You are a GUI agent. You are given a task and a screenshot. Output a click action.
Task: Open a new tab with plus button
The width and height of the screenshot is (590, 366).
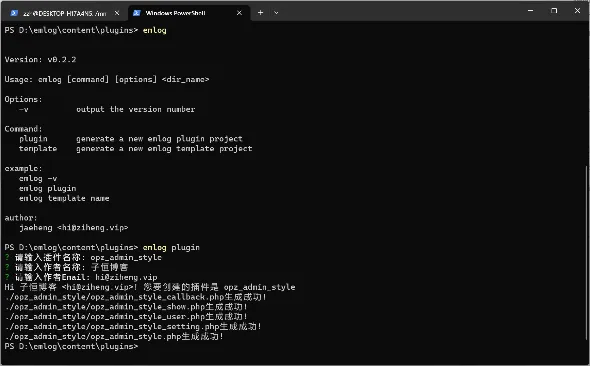(260, 13)
